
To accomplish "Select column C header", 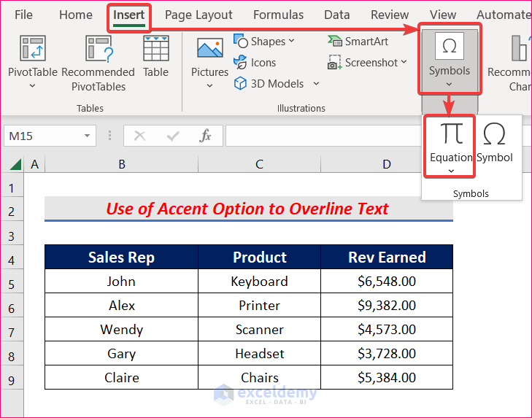I will pyautogui.click(x=259, y=164).
